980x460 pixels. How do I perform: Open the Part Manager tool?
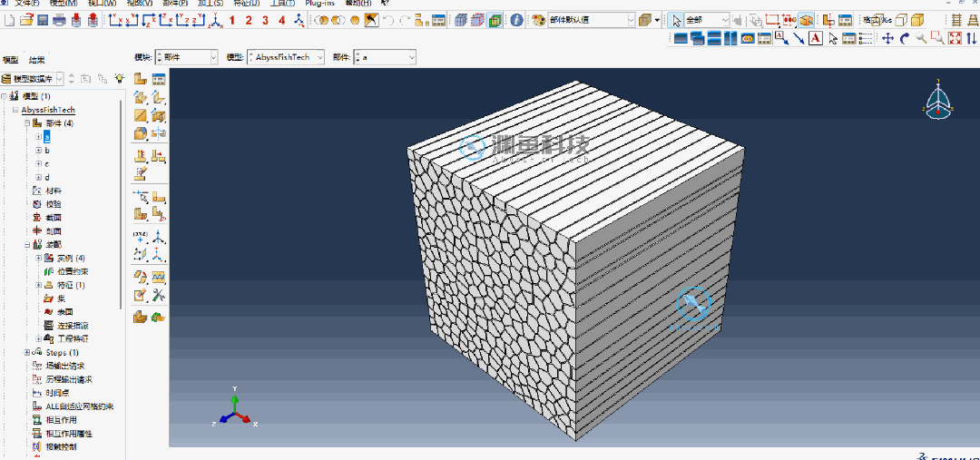[x=159, y=79]
